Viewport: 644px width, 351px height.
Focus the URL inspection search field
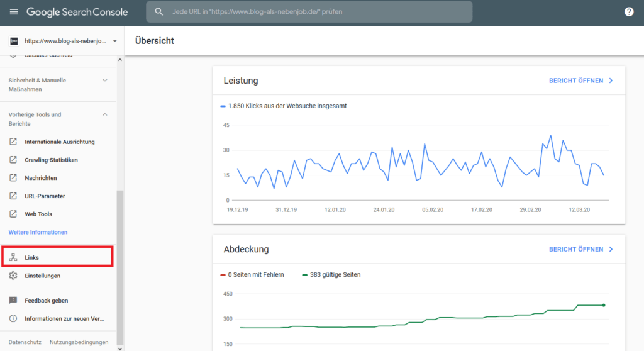pyautogui.click(x=309, y=11)
